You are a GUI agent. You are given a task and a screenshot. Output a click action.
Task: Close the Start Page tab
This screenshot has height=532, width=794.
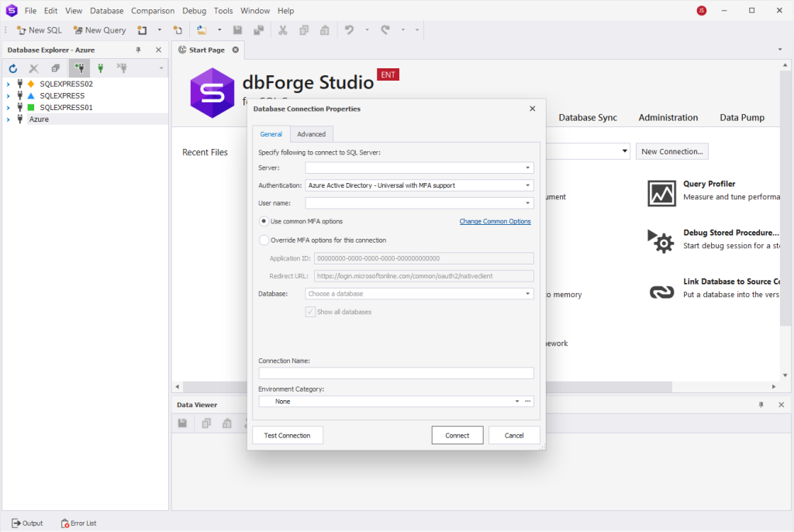(x=236, y=50)
